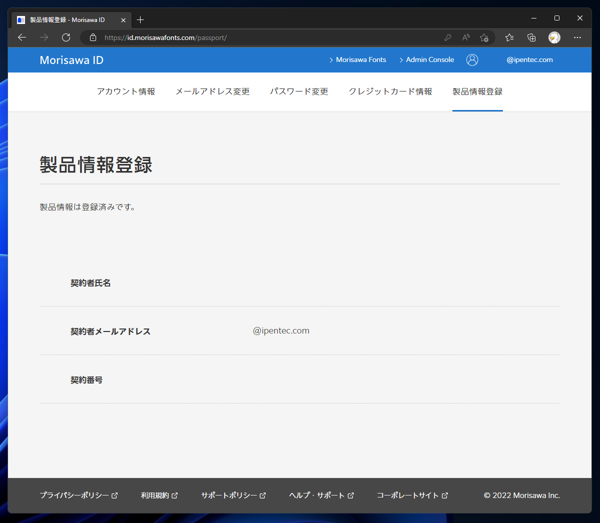Image resolution: width=600 pixels, height=523 pixels.
Task: Open the サポートポリシー footer link
Action: coord(233,495)
